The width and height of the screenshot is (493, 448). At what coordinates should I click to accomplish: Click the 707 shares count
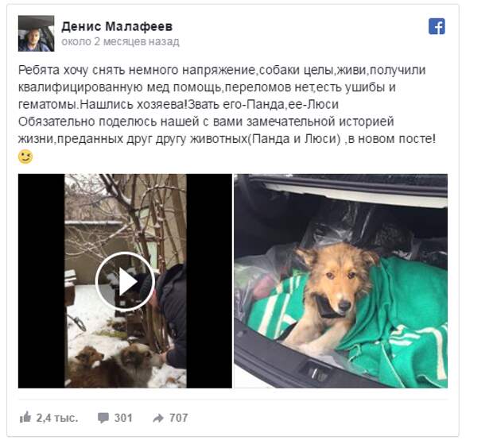point(179,418)
